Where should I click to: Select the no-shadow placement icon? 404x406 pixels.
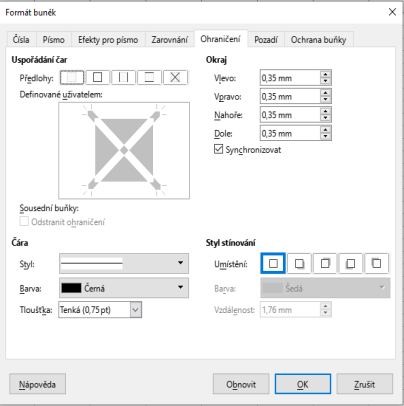pos(273,263)
